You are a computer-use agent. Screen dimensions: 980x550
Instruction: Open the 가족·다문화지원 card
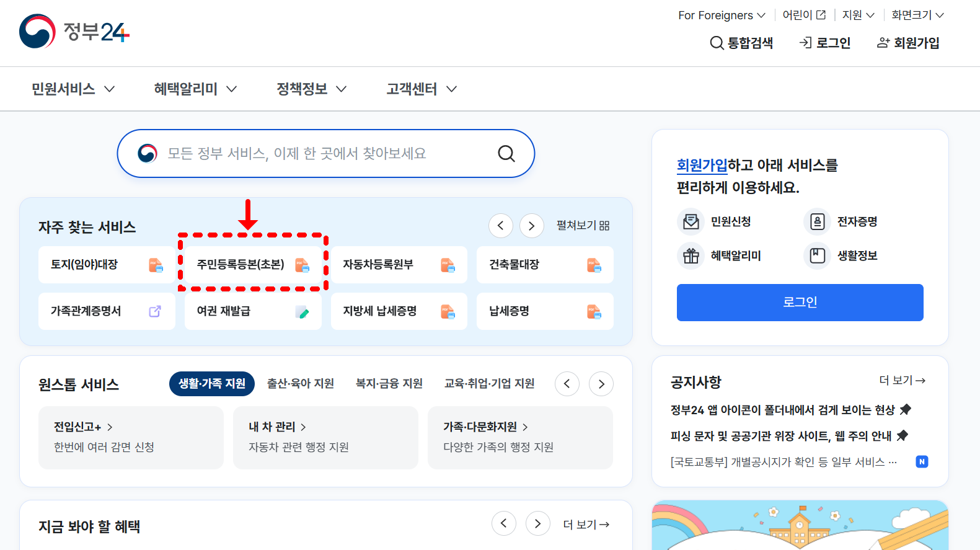point(520,438)
